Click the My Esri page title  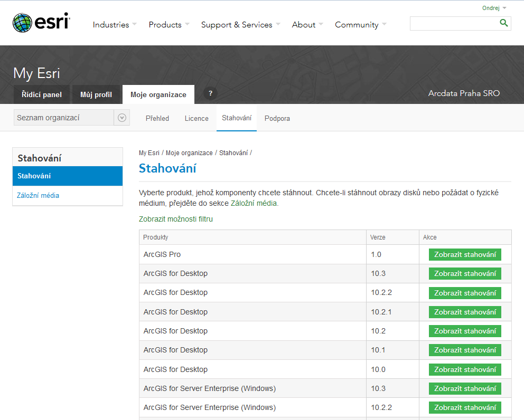coord(37,73)
